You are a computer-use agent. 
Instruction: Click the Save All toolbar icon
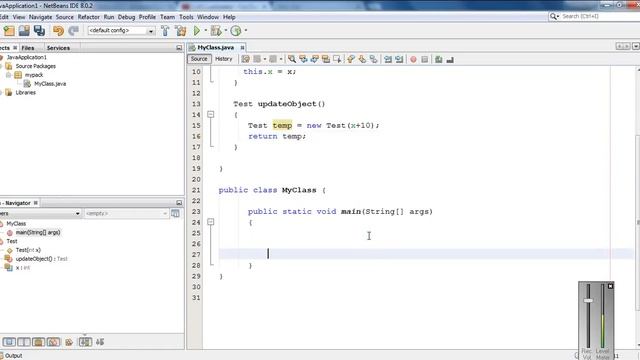tap(40, 31)
